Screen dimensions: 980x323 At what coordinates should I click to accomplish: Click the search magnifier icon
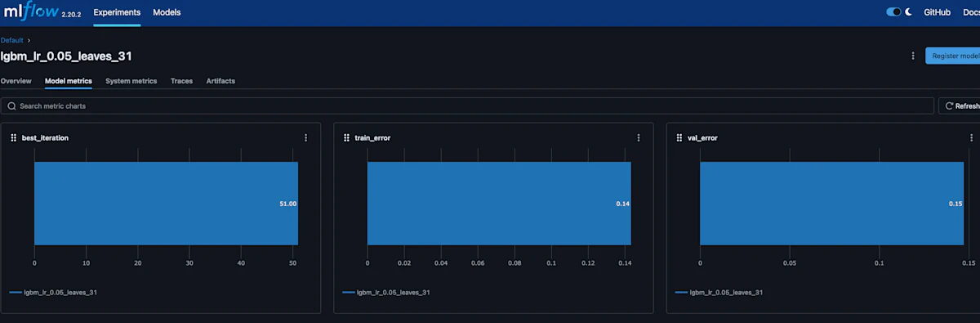[11, 106]
